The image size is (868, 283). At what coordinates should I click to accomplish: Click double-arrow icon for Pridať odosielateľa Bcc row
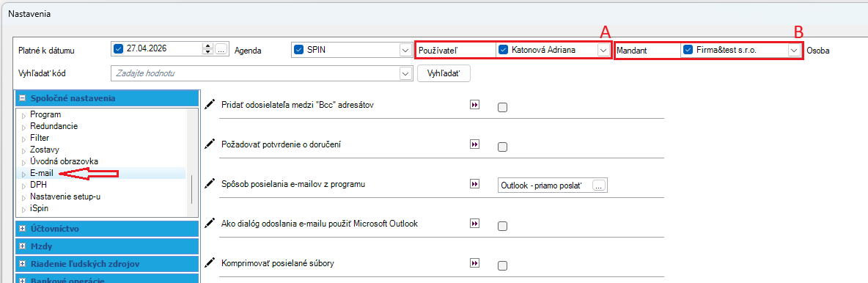[474, 104]
